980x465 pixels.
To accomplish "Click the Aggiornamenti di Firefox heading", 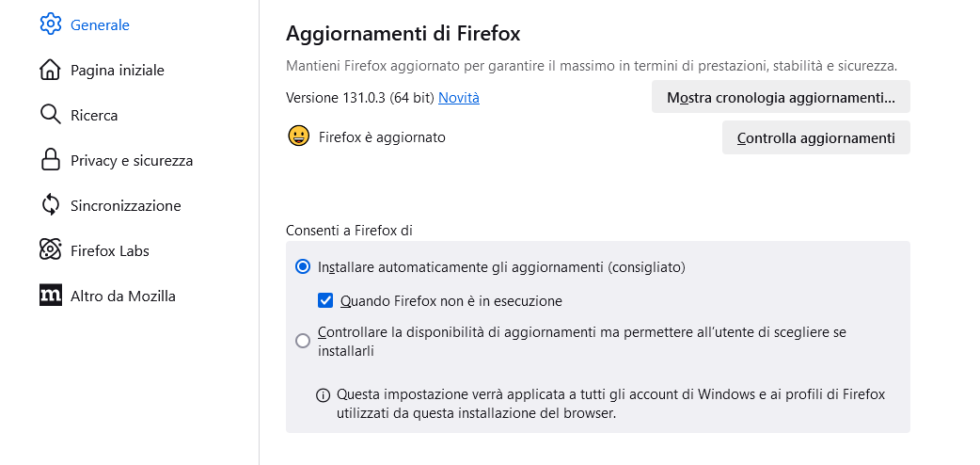I will pos(403,33).
